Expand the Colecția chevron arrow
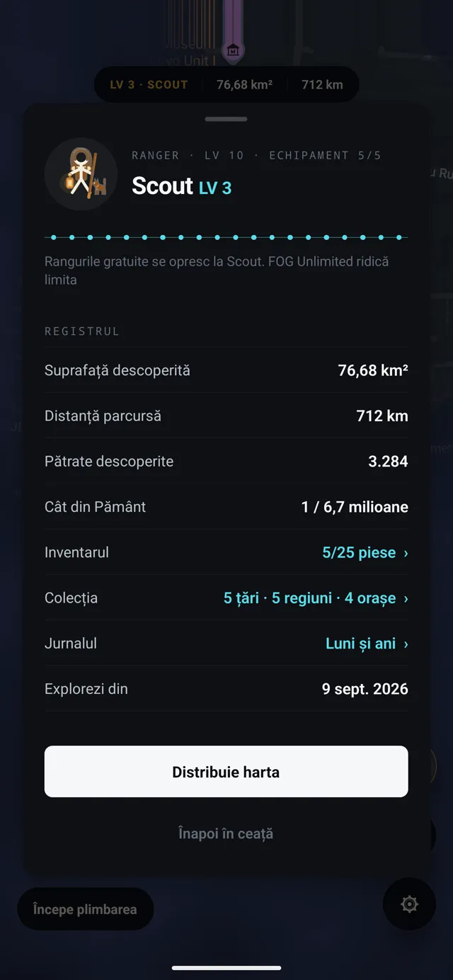Image resolution: width=453 pixels, height=980 pixels. click(406, 598)
